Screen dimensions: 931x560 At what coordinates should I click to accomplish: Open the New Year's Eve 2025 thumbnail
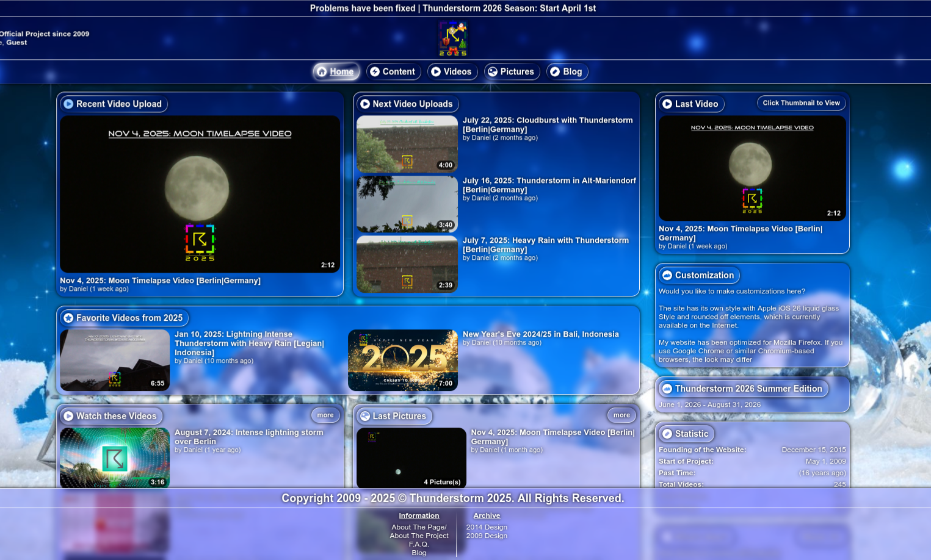[402, 360]
